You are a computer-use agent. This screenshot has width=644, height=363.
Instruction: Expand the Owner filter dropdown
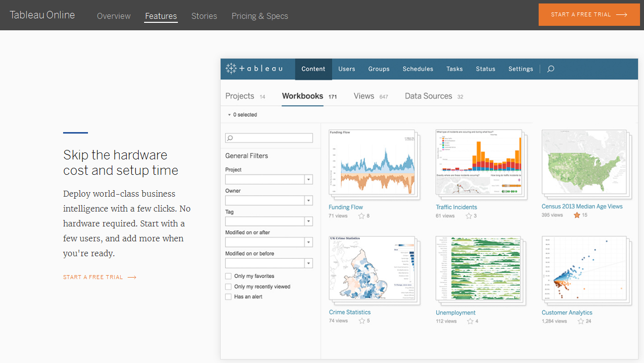(x=308, y=200)
